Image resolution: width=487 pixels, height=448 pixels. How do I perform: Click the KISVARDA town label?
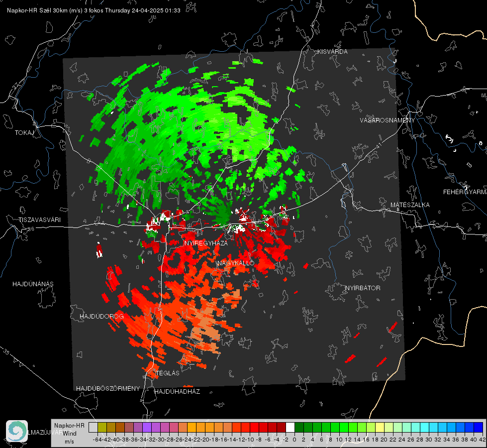pyautogui.click(x=332, y=52)
